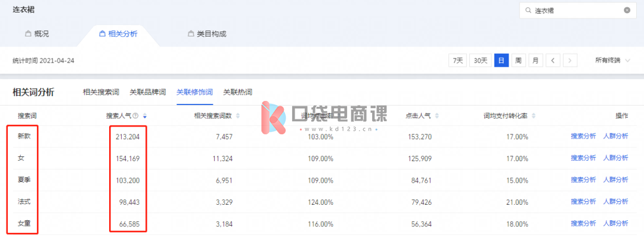Sort by 搜索人气 arrow
The image size is (644, 237).
click(144, 116)
